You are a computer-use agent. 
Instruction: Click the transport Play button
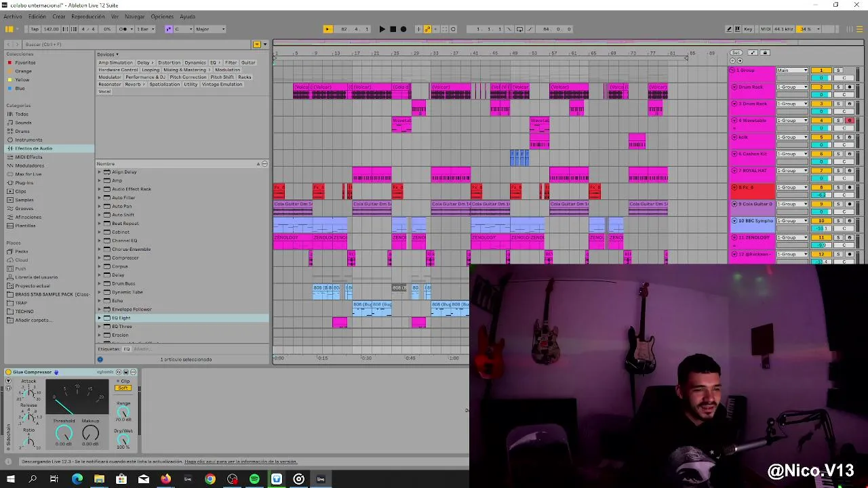tap(382, 29)
